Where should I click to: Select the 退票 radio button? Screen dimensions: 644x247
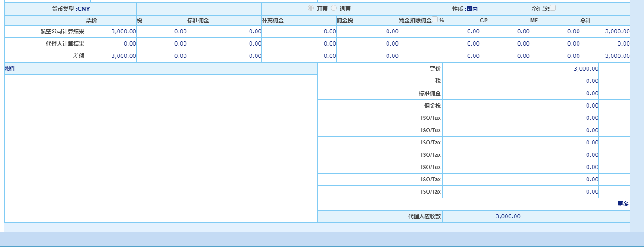[x=334, y=8]
